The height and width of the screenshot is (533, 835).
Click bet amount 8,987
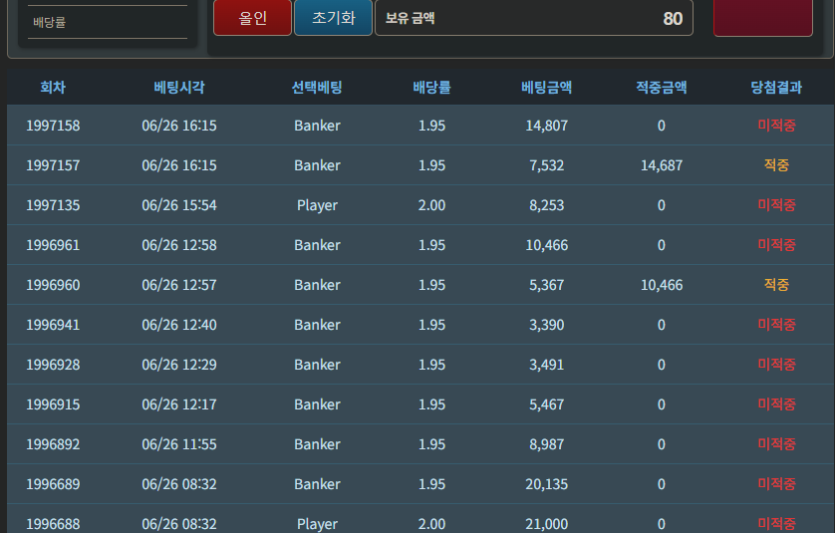546,445
